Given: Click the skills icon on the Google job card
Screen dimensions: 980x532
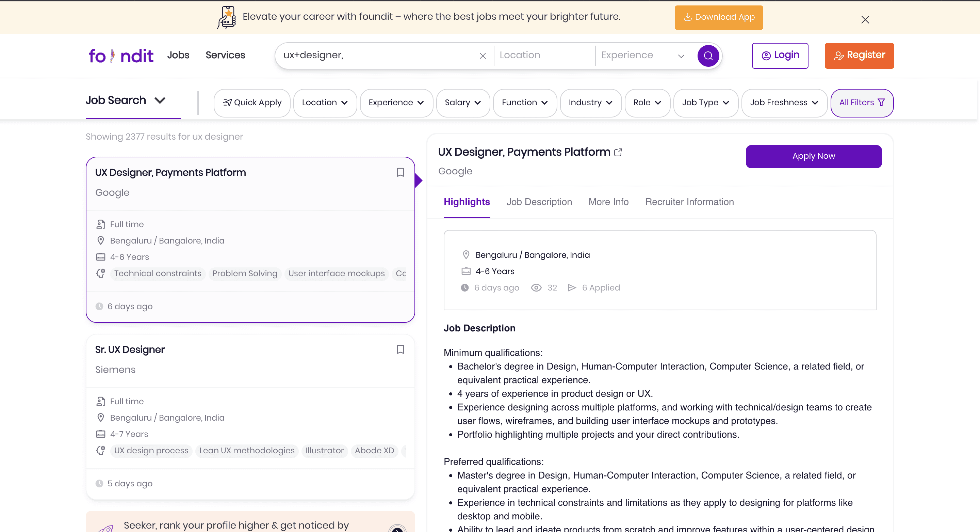Looking at the screenshot, I should pos(100,273).
